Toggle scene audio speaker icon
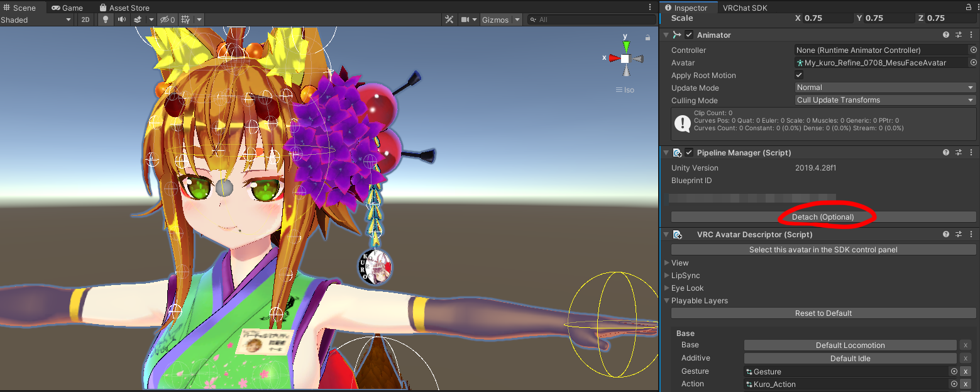Viewport: 980px width, 392px height. (121, 20)
